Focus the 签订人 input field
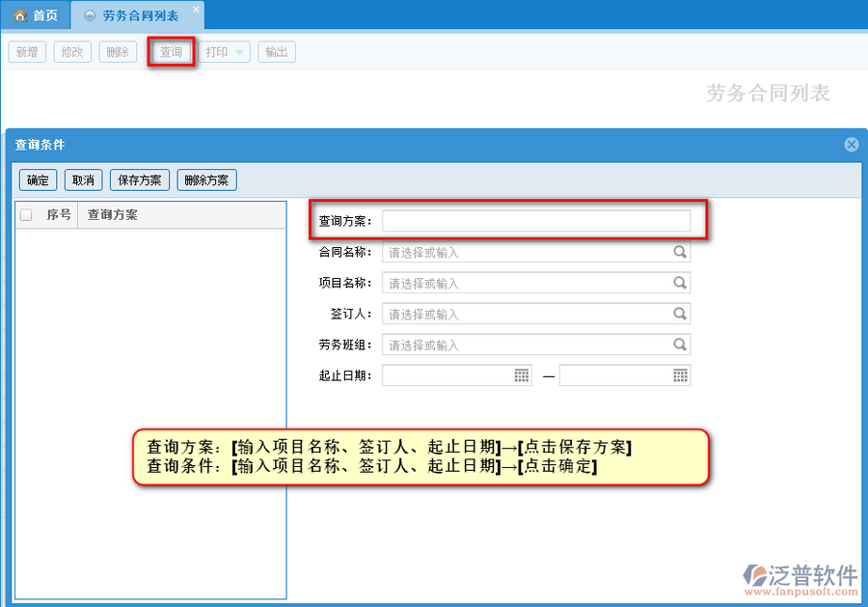868x607 pixels. [x=536, y=314]
